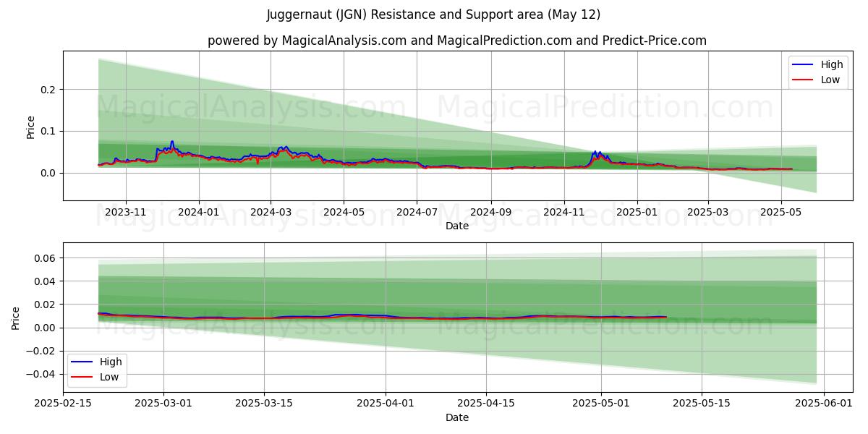Click the 2024-09 date tick label
The width and height of the screenshot is (868, 434).
pyautogui.click(x=490, y=212)
